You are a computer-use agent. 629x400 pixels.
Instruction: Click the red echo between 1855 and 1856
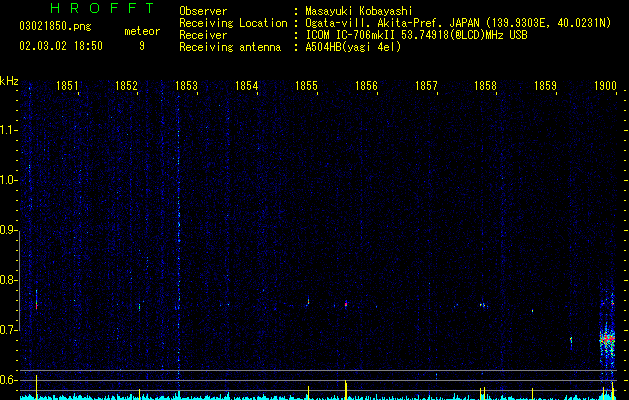point(346,304)
